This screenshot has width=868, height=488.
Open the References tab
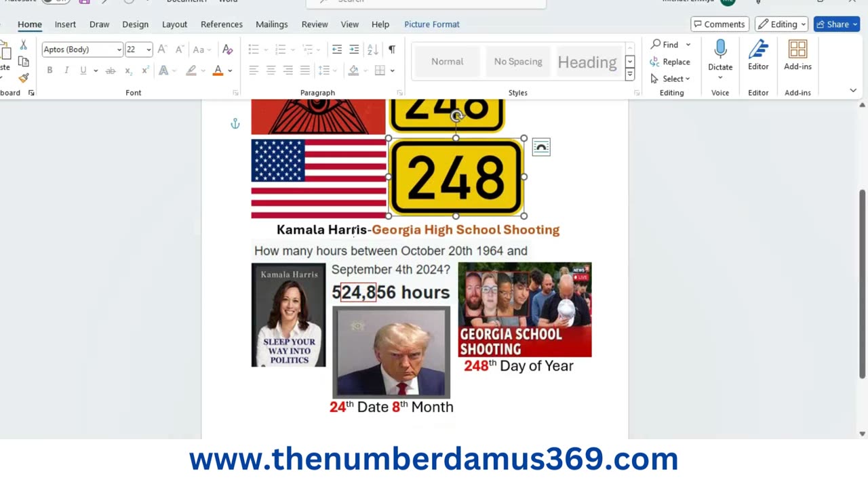[222, 24]
